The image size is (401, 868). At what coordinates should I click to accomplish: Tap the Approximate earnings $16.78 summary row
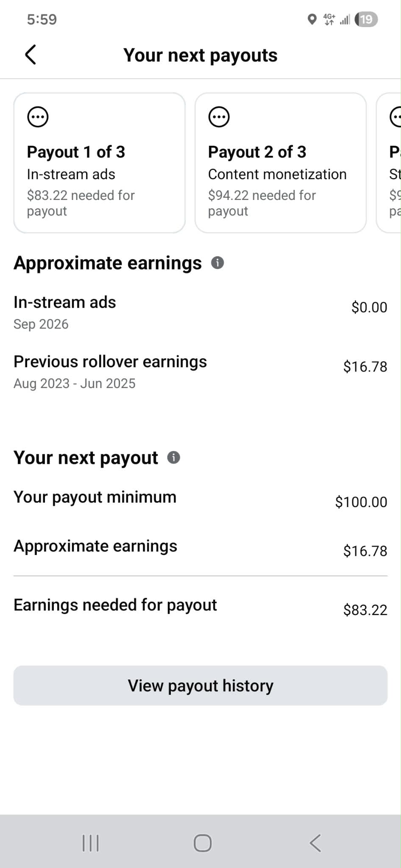pos(200,548)
